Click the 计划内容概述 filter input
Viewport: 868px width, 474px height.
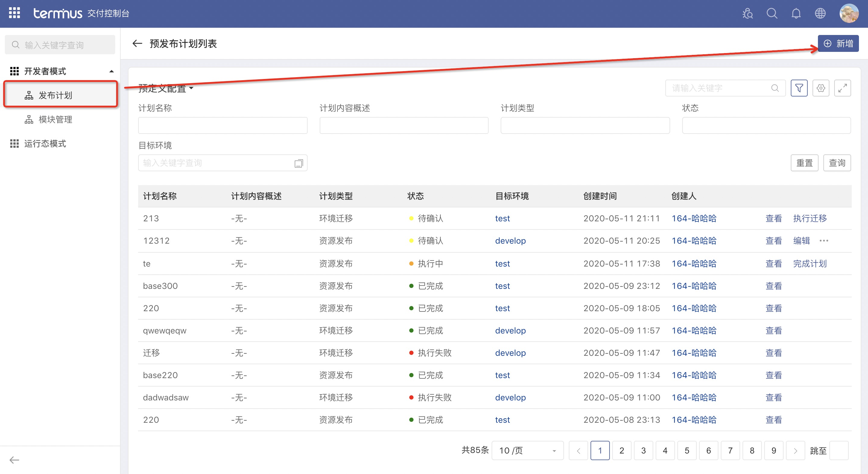coord(404,125)
